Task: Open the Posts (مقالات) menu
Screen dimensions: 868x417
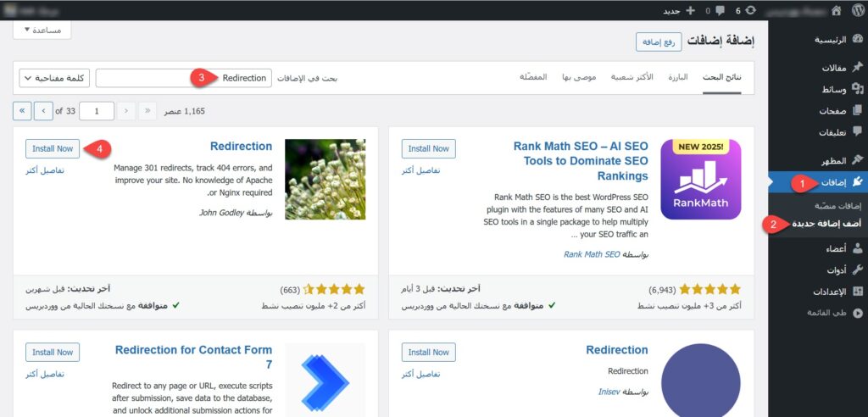Action: pyautogui.click(x=842, y=68)
